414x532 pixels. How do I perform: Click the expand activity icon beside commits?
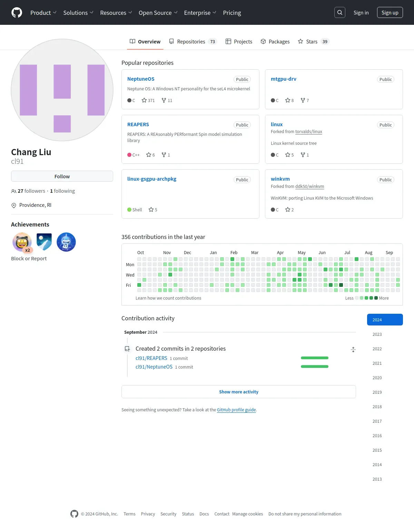click(353, 350)
